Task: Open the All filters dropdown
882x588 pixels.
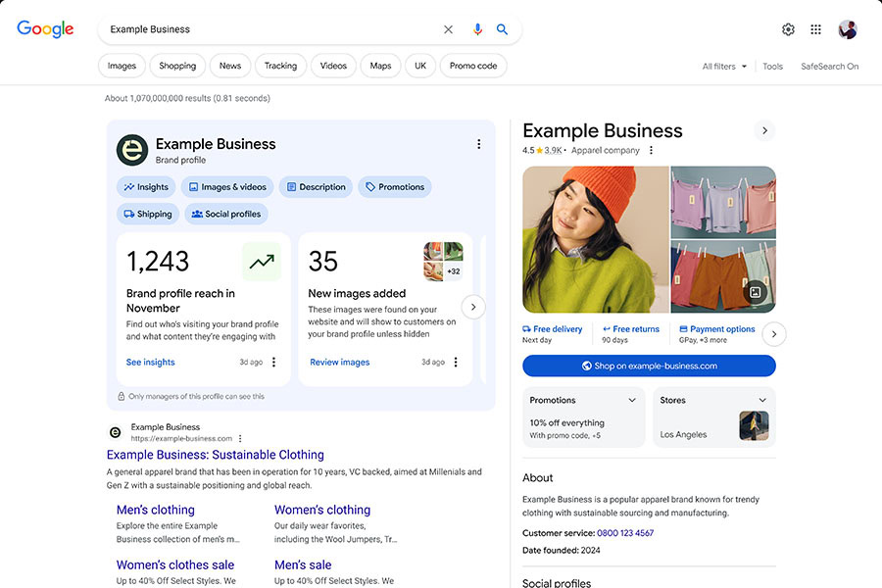Action: point(724,67)
